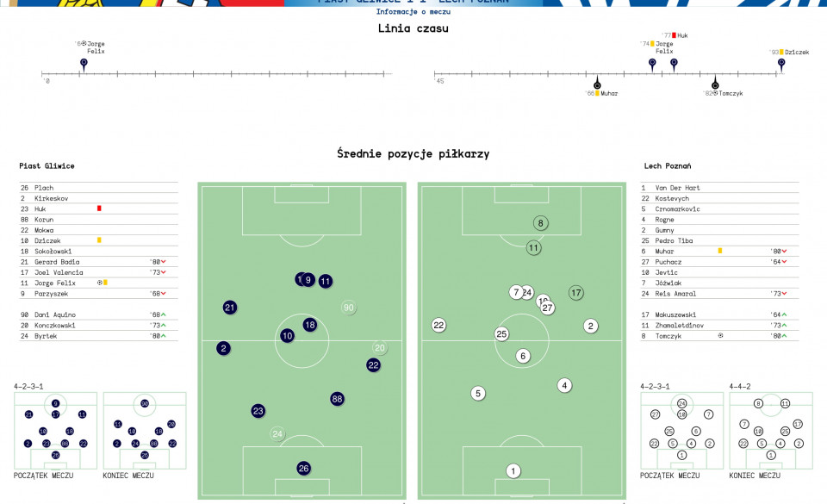Viewport: 827px width, 504px height.
Task: Click player 88 circle on Piast pitch
Action: point(337,399)
